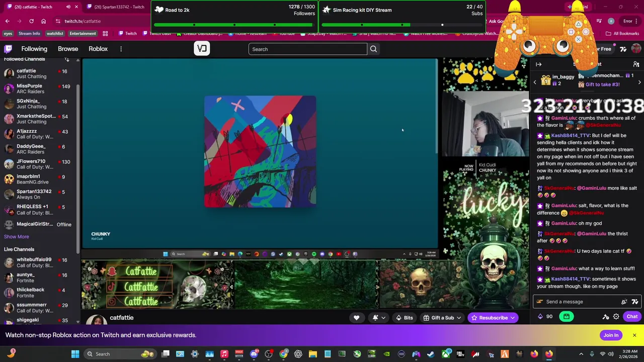Open File Explorer from the taskbar

click(313, 354)
